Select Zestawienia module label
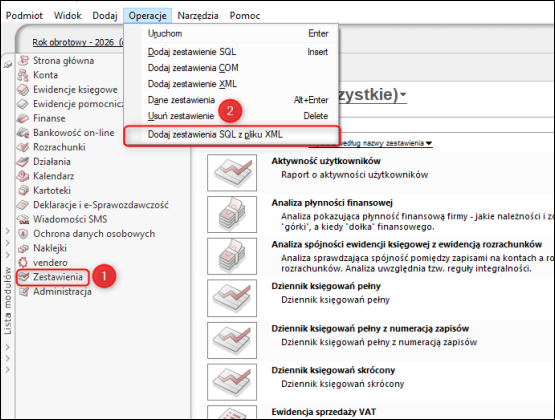Screen dimensions: 555x420 (58, 277)
